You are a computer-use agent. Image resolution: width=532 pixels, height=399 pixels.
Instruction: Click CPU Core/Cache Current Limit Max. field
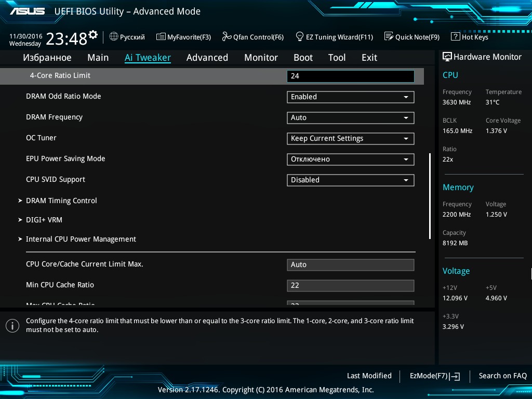click(x=351, y=264)
